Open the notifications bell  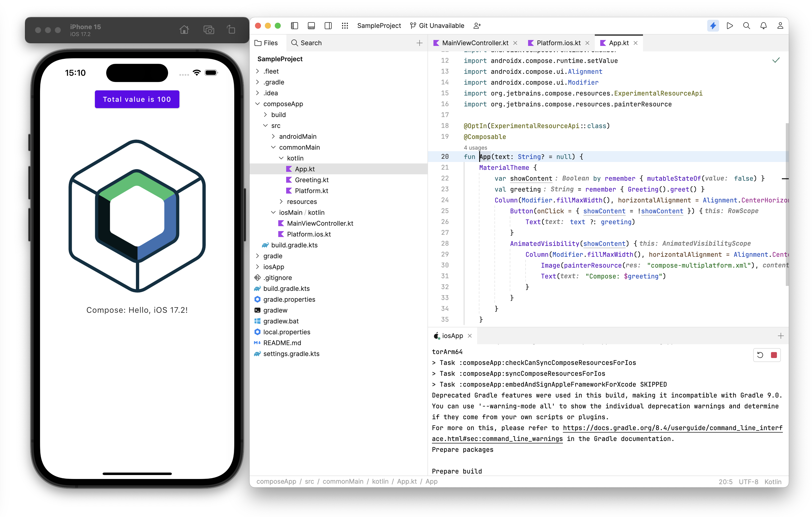763,26
